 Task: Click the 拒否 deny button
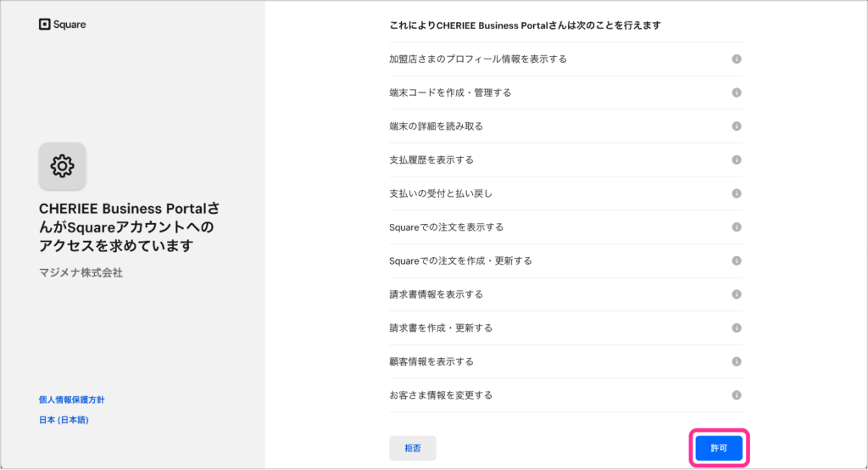click(413, 448)
